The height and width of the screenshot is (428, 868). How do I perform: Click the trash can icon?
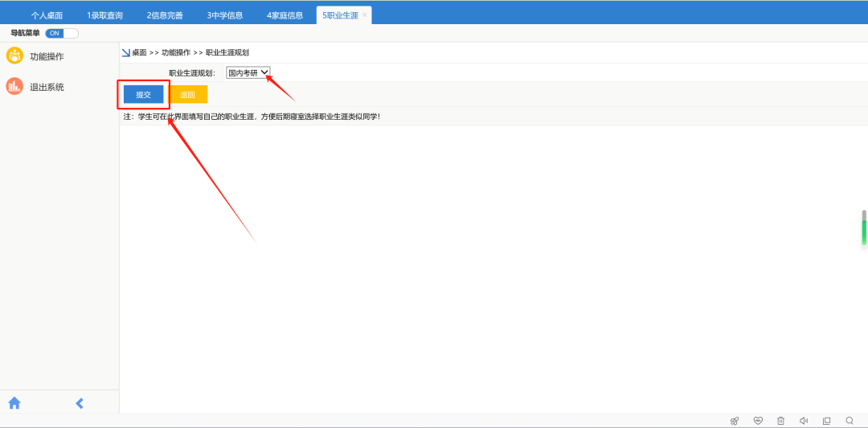pyautogui.click(x=780, y=420)
